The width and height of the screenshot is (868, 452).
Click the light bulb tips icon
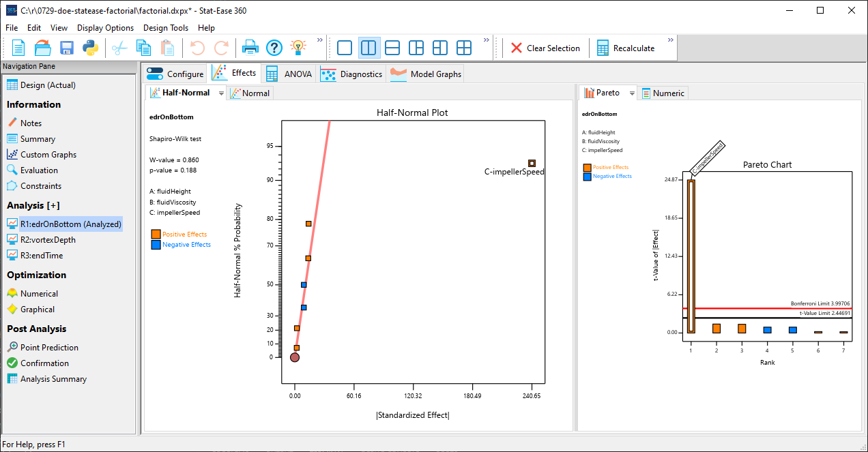tap(298, 48)
